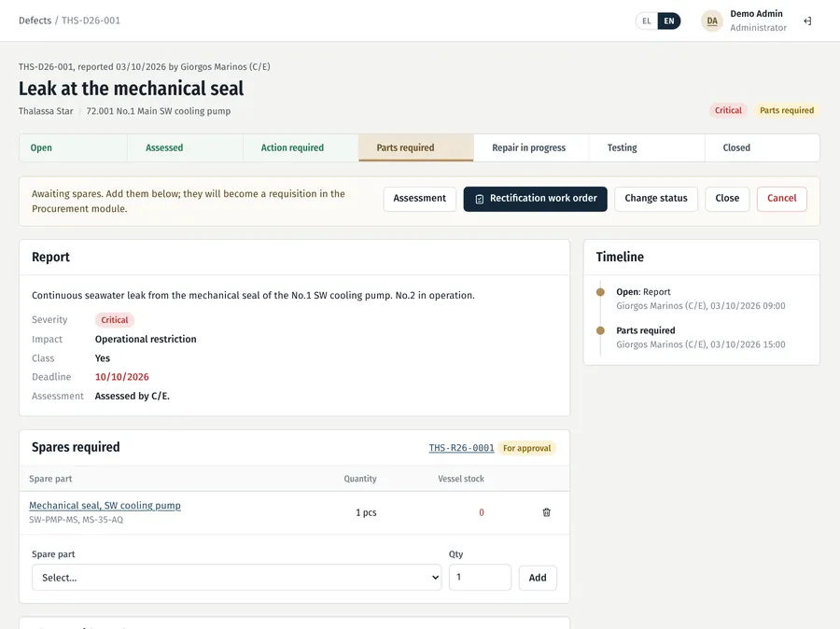Open the Assessment button
Screen dimensions: 840x629
pyautogui.click(x=419, y=199)
